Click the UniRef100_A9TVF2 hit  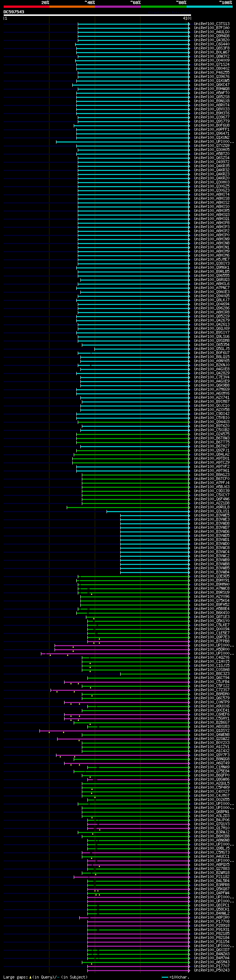(212, 466)
